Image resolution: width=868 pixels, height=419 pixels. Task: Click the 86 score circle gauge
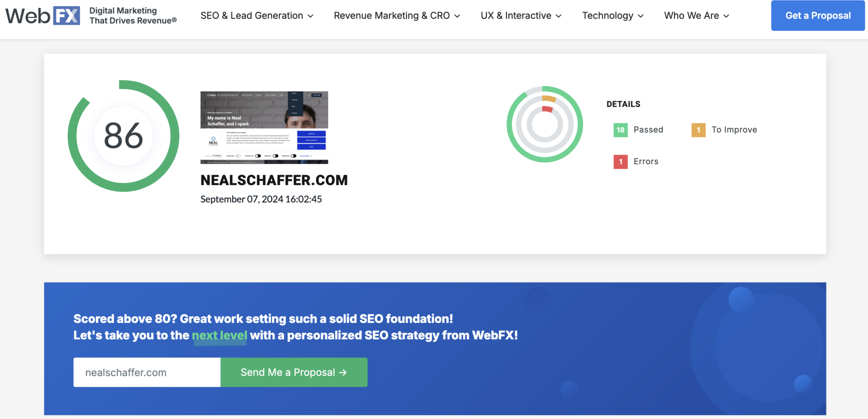123,136
